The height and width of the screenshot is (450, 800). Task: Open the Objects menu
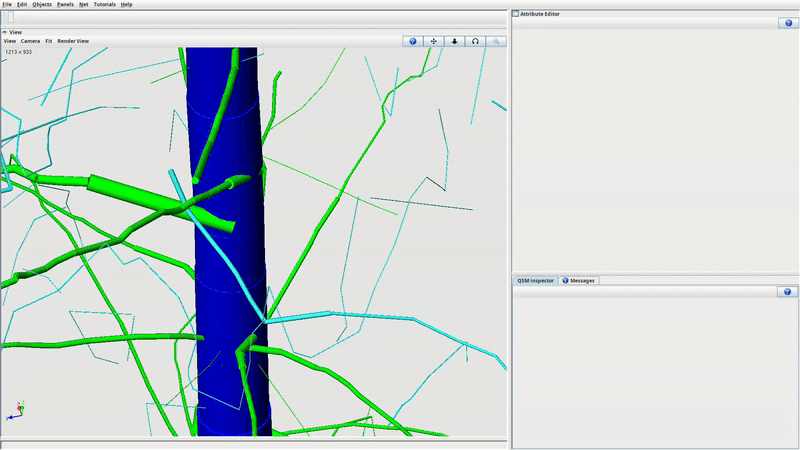coord(41,5)
